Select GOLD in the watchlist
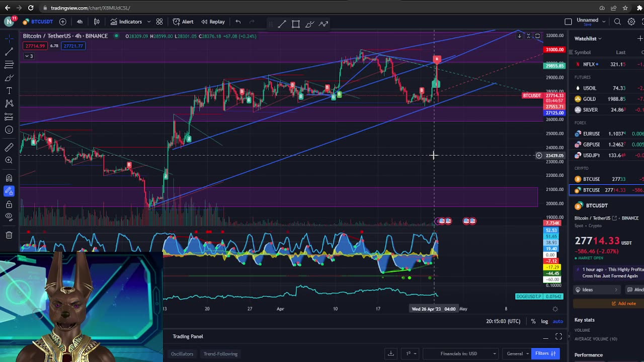Image resolution: width=644 pixels, height=362 pixels. pos(606,99)
